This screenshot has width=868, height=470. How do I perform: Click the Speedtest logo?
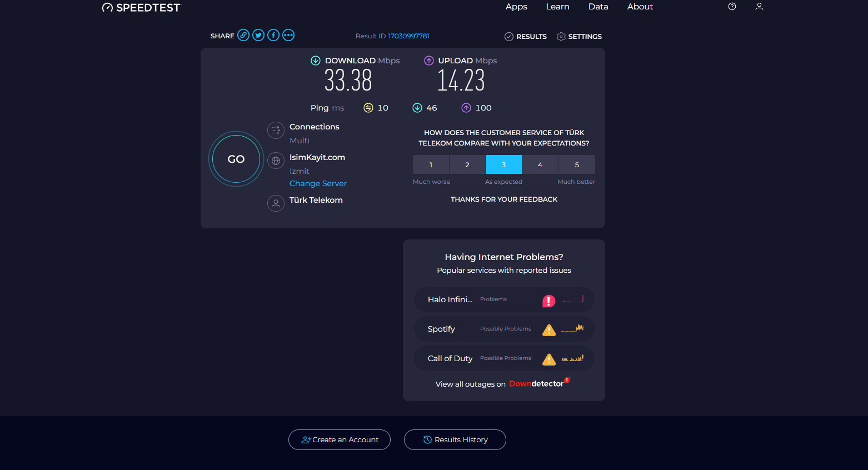(x=142, y=7)
